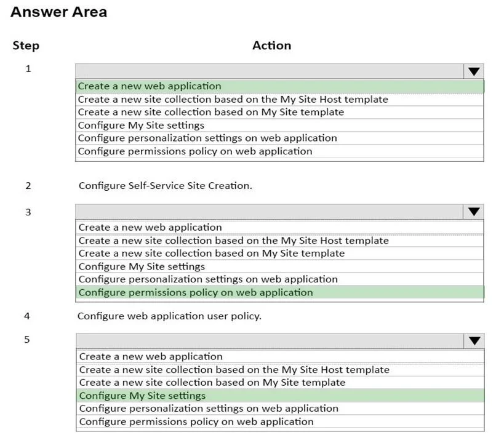Select 'Create a new web application' in Step 5
Image resolution: width=504 pixels, height=440 pixels.
tap(280, 356)
